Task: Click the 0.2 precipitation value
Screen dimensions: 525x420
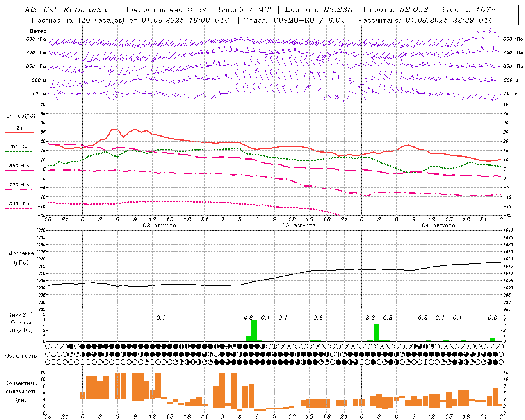Action: click(422, 317)
